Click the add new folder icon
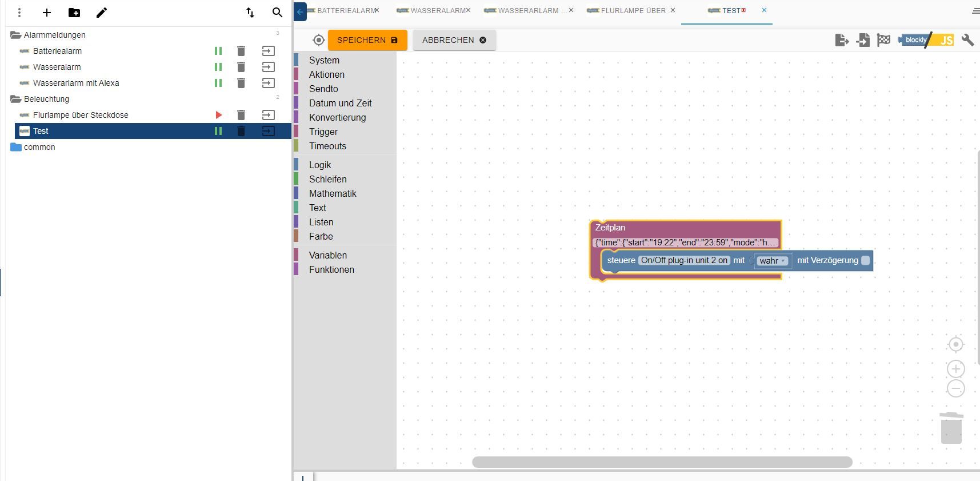980x481 pixels. coord(74,13)
